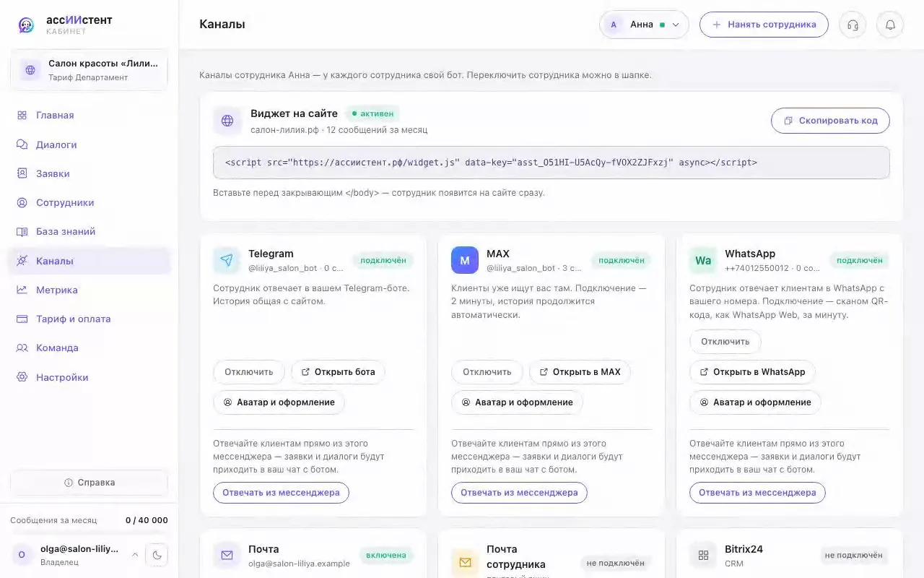Click the подключён badge on MAX card

coord(621,260)
